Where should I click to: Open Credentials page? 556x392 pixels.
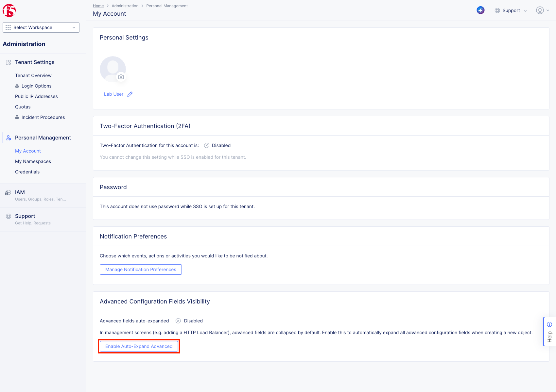(x=27, y=172)
